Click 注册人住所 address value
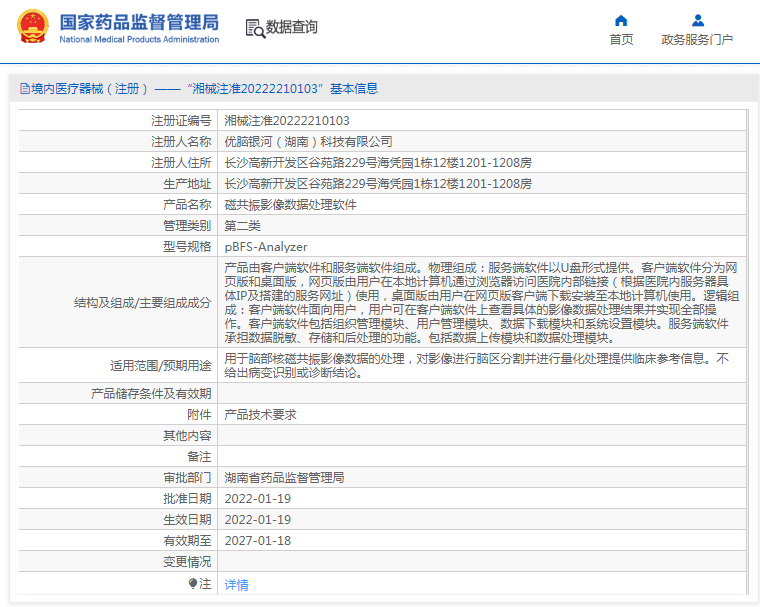This screenshot has height=607, width=760. click(x=378, y=162)
